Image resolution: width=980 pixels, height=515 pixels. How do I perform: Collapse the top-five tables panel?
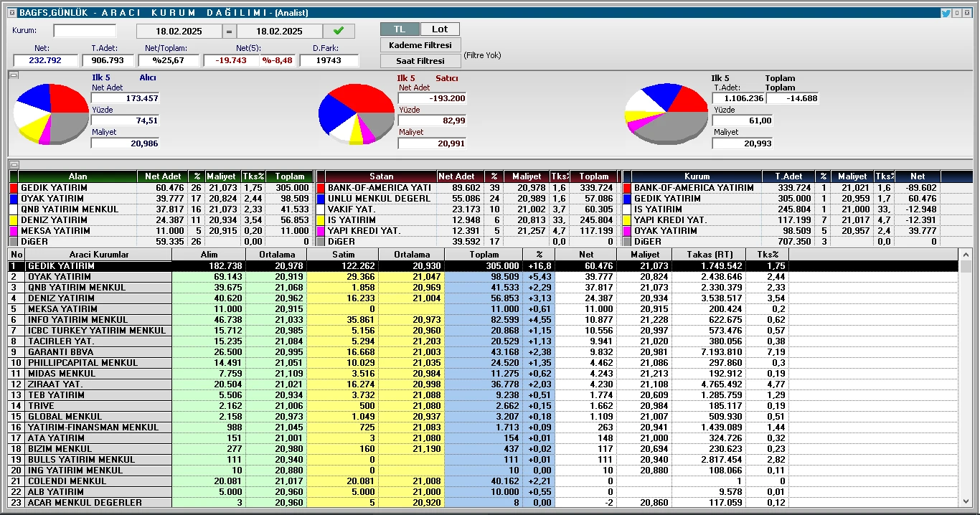12,164
